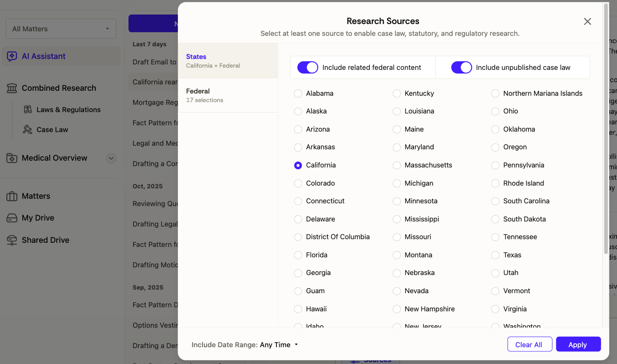The image size is (617, 364).
Task: Select the States sources tab
Action: [227, 61]
